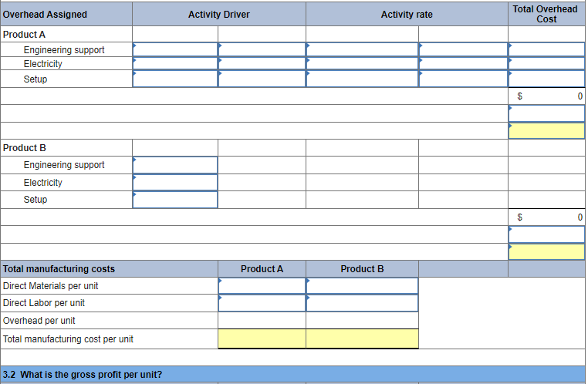Select first Activity rate cell in Product A Setup row
This screenshot has height=384, width=588.
point(362,79)
